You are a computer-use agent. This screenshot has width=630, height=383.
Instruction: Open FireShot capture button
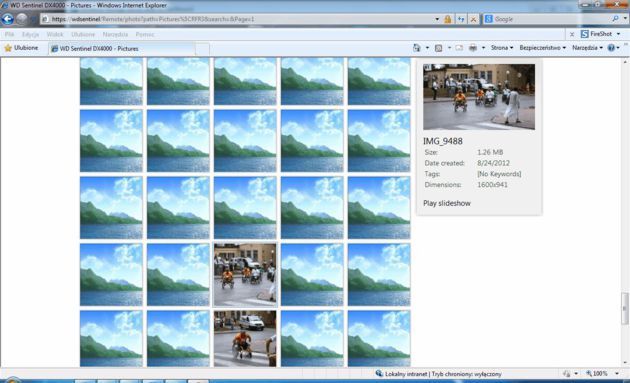pyautogui.click(x=597, y=34)
